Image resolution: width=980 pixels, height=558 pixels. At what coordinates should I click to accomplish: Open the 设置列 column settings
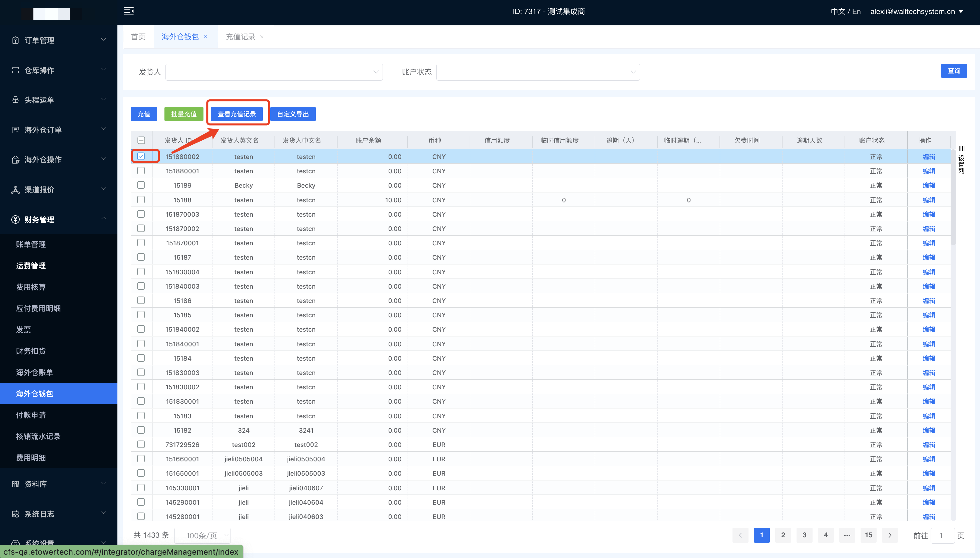point(961,159)
